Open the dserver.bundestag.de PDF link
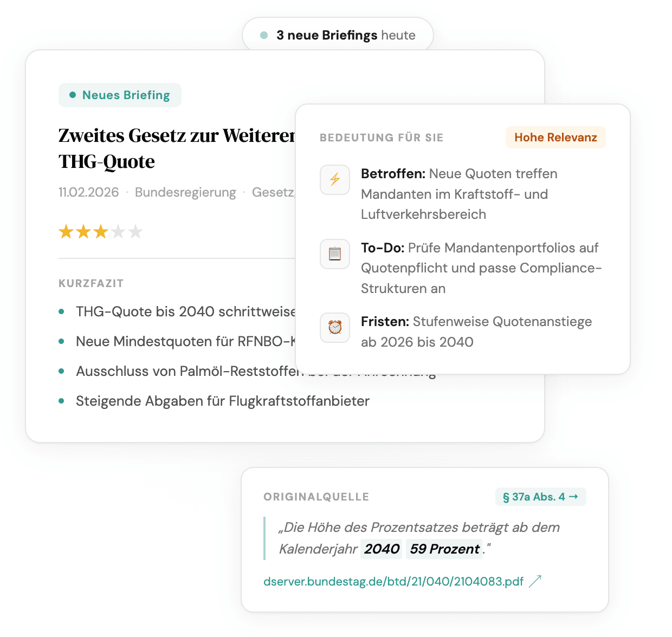The width and height of the screenshot is (672, 637). [x=393, y=581]
